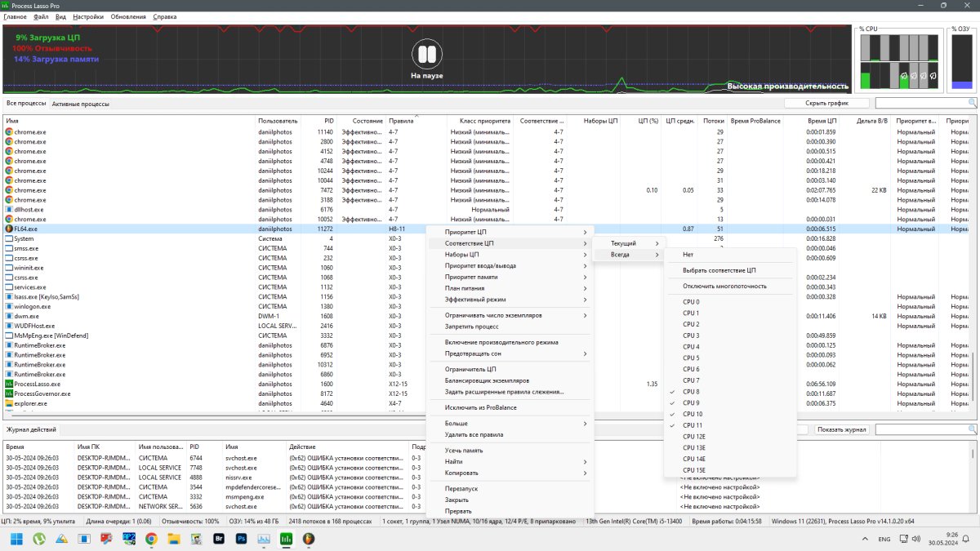This screenshot has height=551, width=980.
Task: Click the winlogon.exe row icon
Action: (9, 306)
